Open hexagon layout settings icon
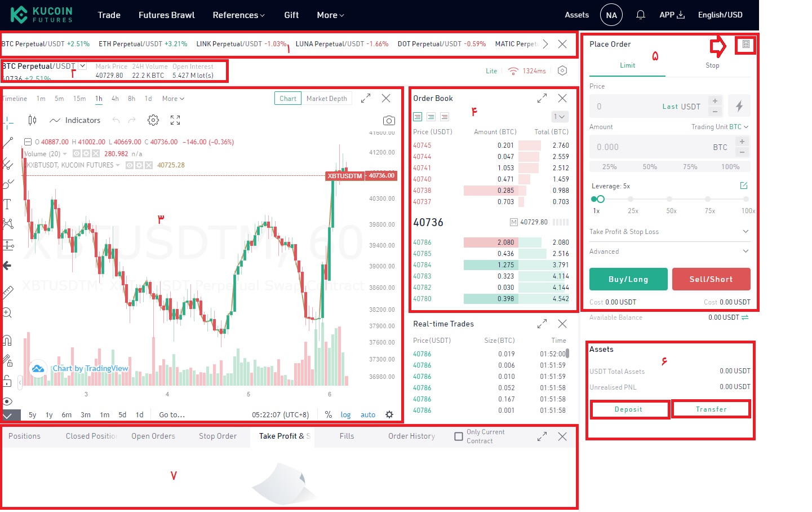This screenshot has width=812, height=512. point(562,70)
